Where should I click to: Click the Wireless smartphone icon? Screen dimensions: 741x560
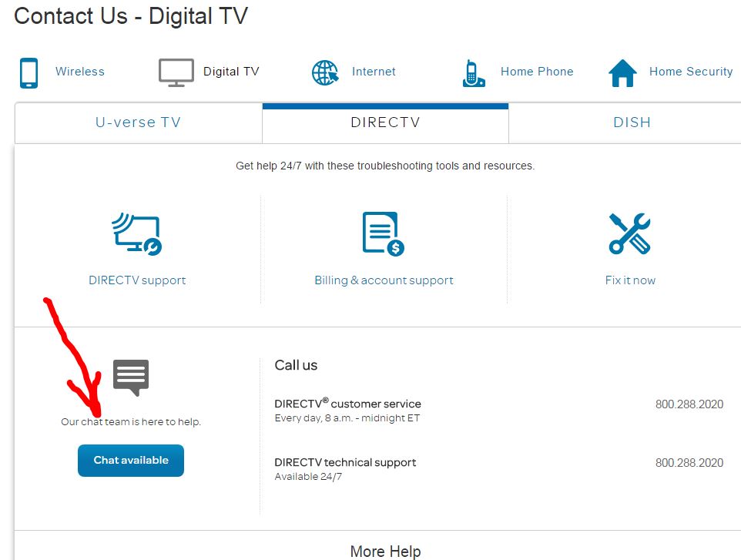tap(29, 72)
